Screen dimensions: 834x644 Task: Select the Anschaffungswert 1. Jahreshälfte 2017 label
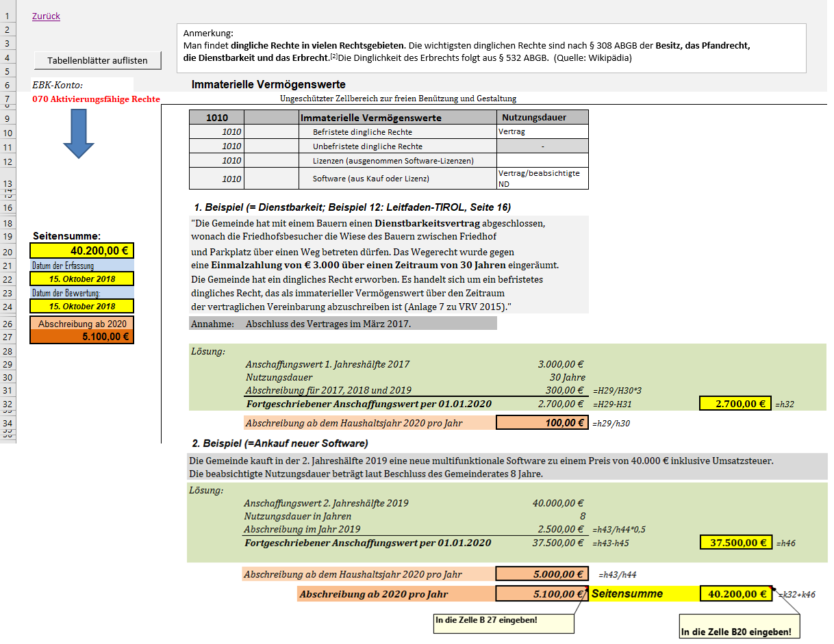(x=327, y=364)
